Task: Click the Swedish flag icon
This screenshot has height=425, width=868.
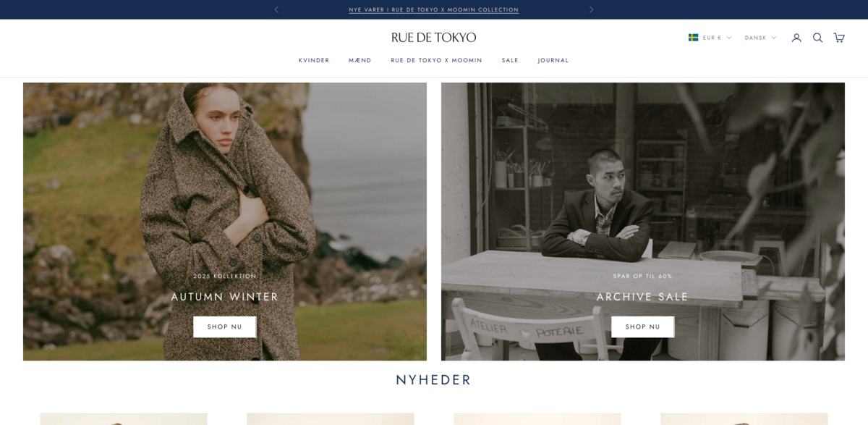Action: pos(693,38)
